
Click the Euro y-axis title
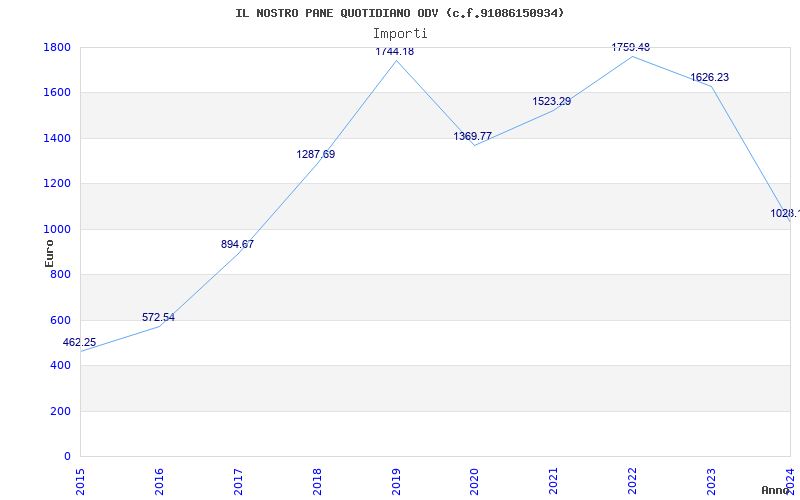tap(49, 253)
